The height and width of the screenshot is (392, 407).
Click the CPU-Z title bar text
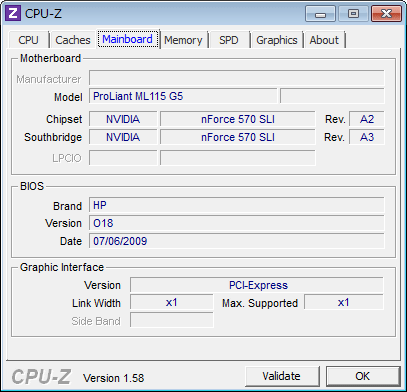[x=43, y=14]
